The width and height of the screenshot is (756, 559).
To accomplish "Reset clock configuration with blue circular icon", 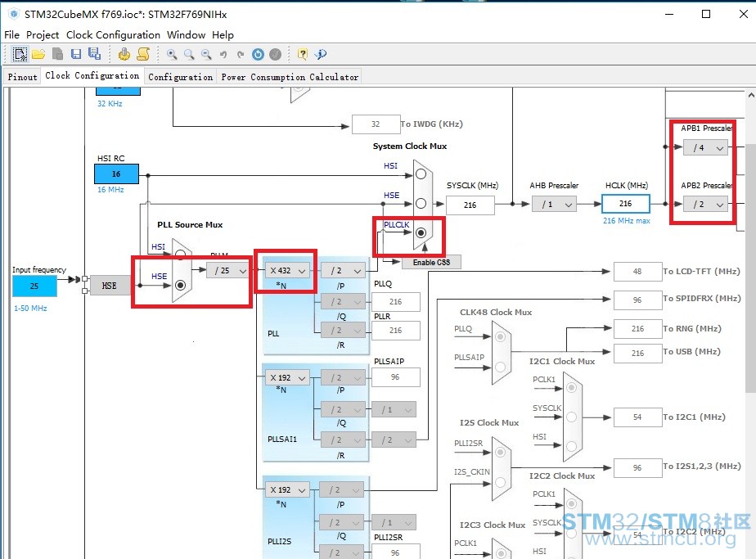I will 258,55.
